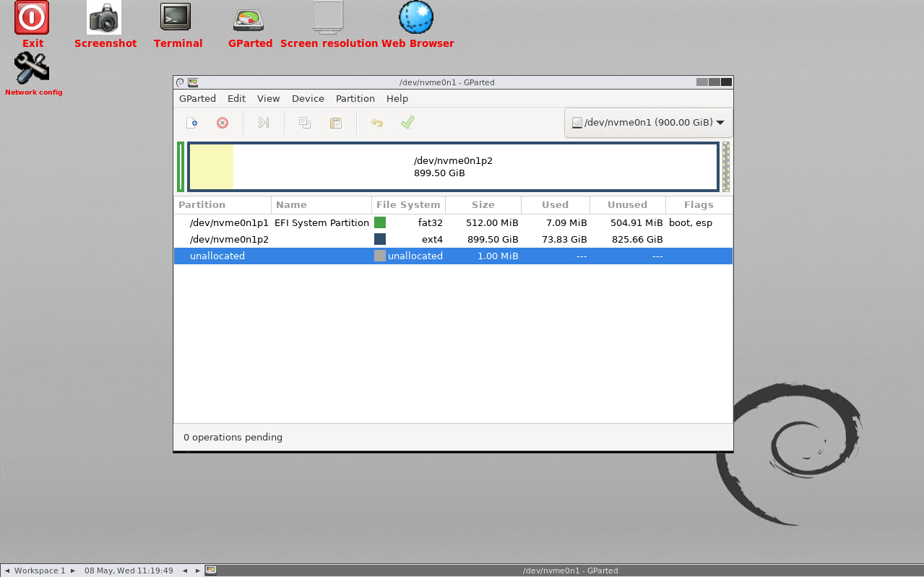Click the Flags column header
This screenshot has height=577, width=924.
[x=699, y=205]
